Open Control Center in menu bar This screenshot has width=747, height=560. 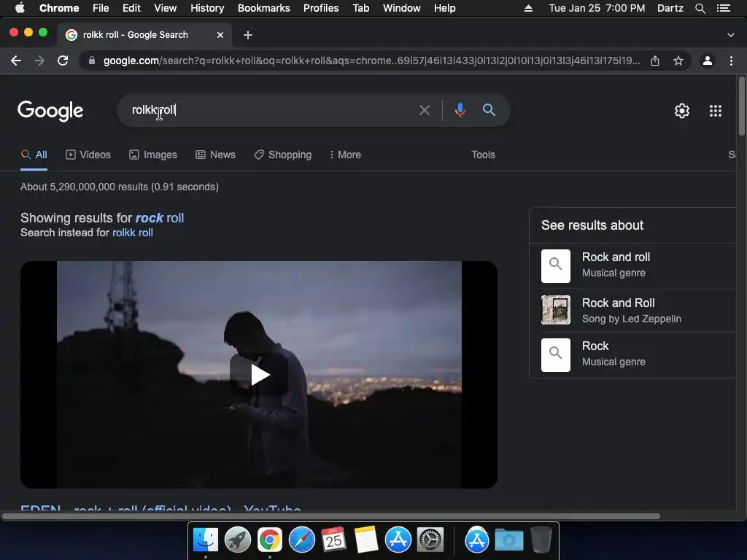723,8
